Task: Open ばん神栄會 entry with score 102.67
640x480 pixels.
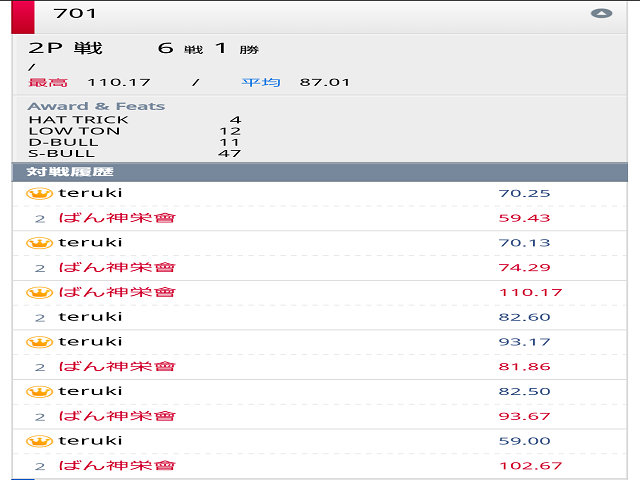Action: click(116, 466)
